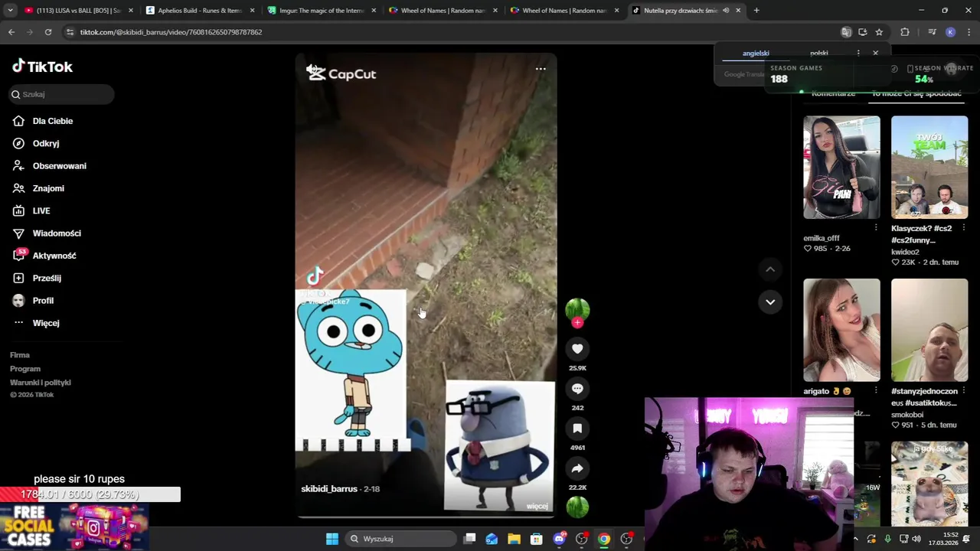The image size is (980, 551).
Task: Click the Szukaj search field
Action: click(x=61, y=94)
